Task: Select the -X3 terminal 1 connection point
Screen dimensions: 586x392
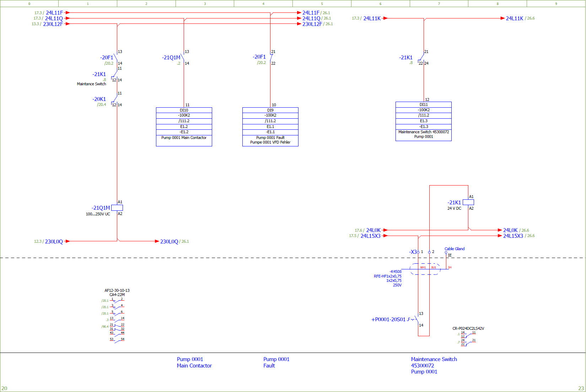Action: point(418,252)
